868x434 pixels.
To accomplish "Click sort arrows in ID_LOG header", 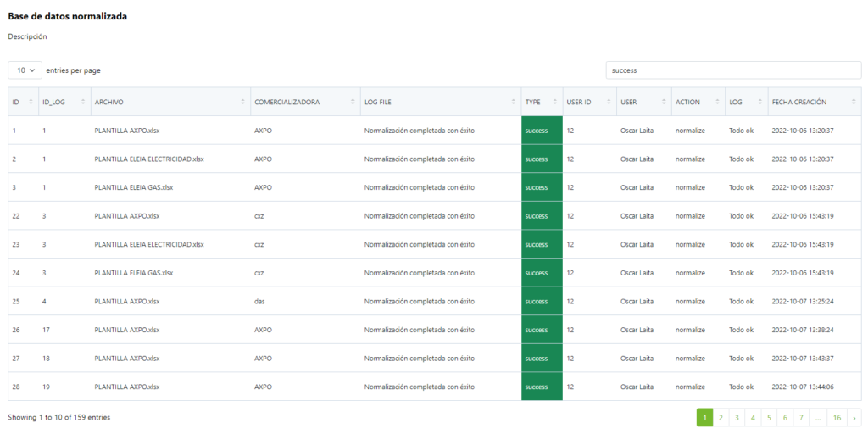I will (83, 103).
